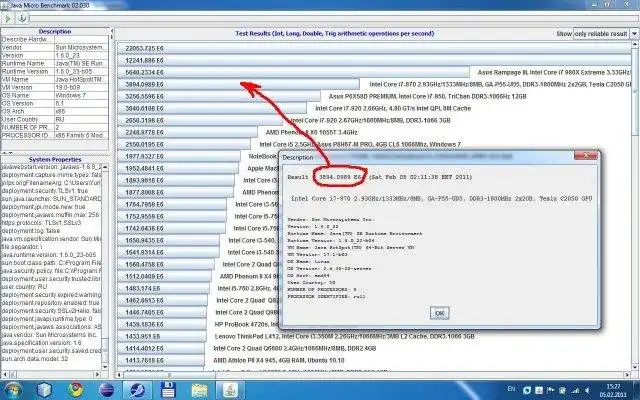Click 'sun.arch.data.model: 32' in System Properties
Image resolution: width=640 pixels, height=400 pixels.
point(35,359)
